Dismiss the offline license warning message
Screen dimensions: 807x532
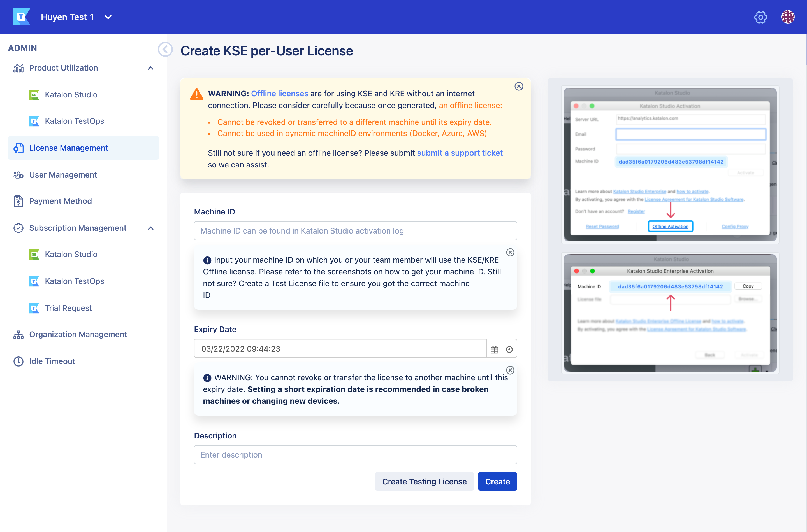518,85
